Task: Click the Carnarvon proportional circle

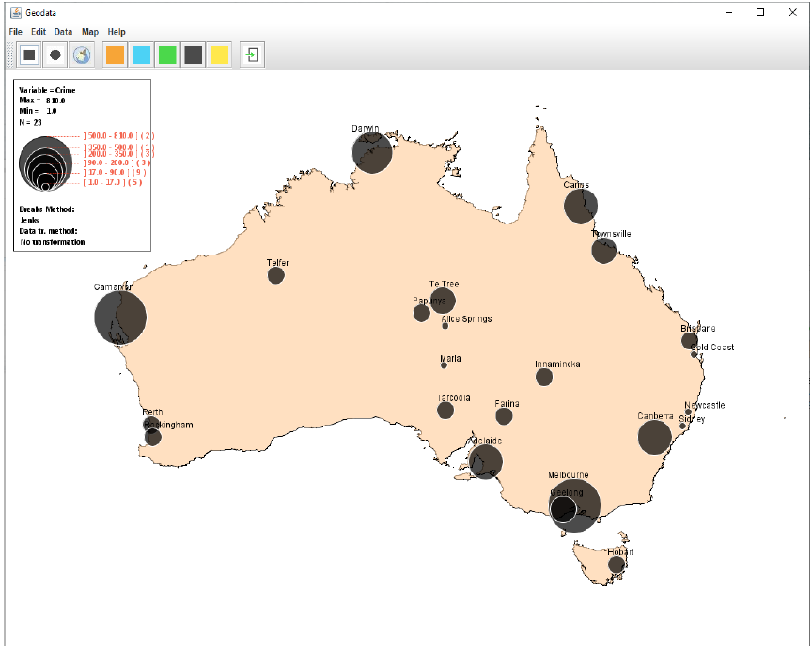Action: coord(120,317)
